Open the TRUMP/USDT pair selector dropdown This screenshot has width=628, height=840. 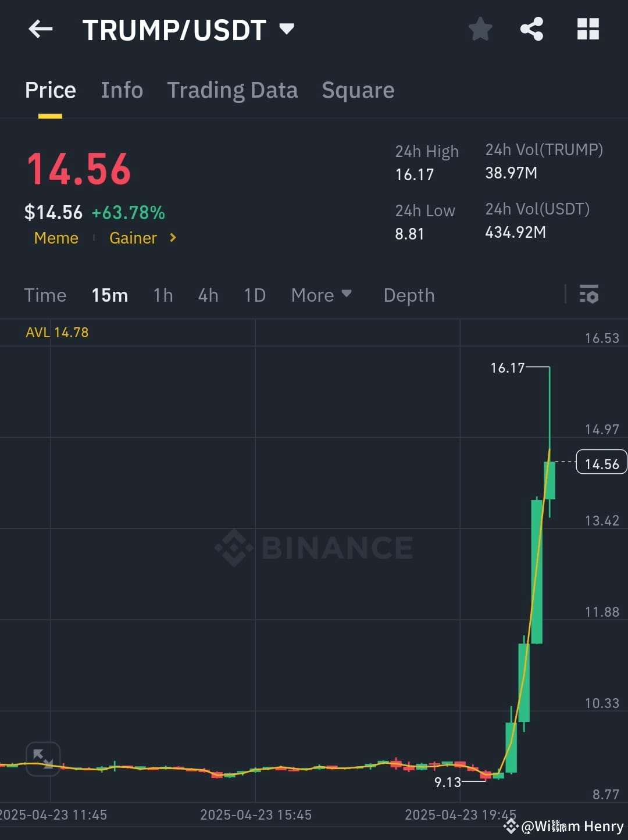(188, 30)
